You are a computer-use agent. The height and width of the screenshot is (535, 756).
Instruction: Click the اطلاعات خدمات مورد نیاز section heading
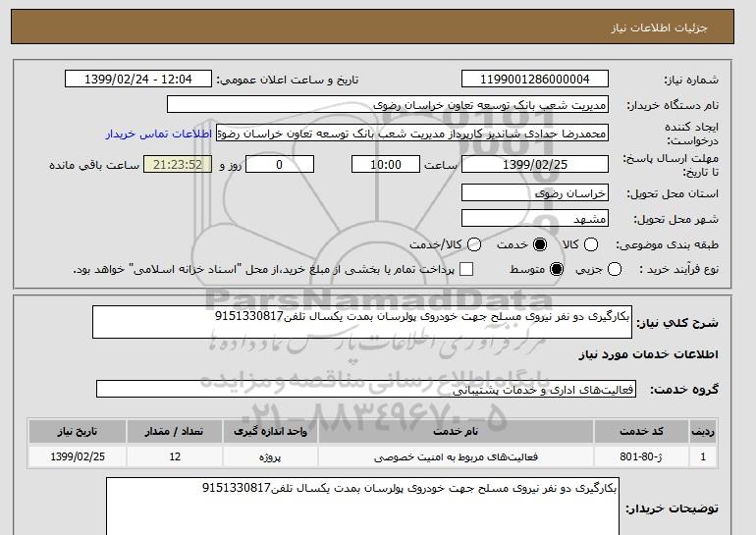(648, 354)
